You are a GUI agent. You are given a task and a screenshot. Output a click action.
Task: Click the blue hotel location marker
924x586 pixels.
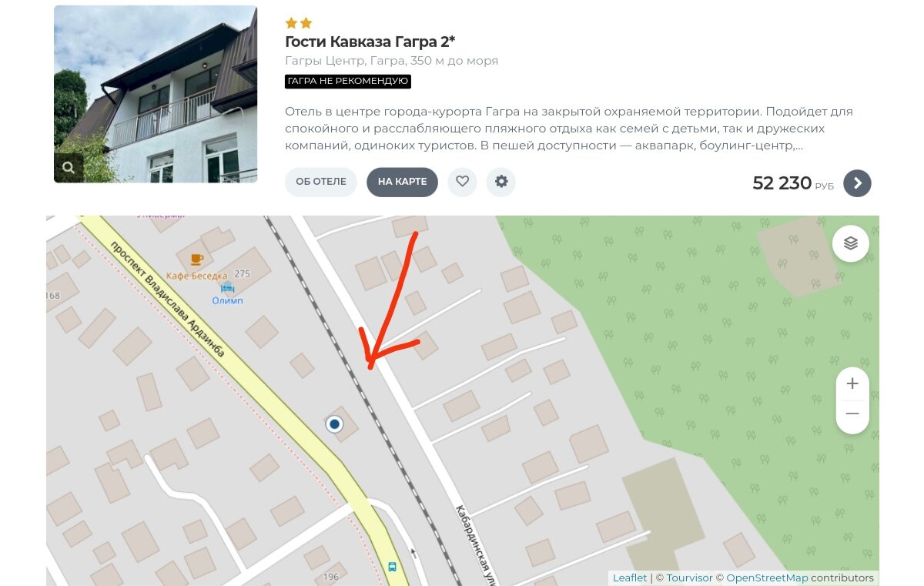click(x=334, y=424)
